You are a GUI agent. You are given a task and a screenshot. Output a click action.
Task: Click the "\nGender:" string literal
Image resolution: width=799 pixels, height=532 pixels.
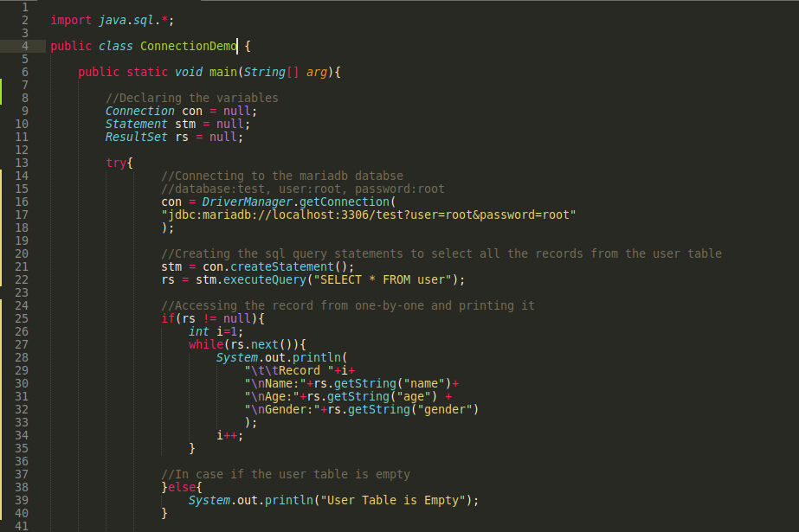pos(282,410)
